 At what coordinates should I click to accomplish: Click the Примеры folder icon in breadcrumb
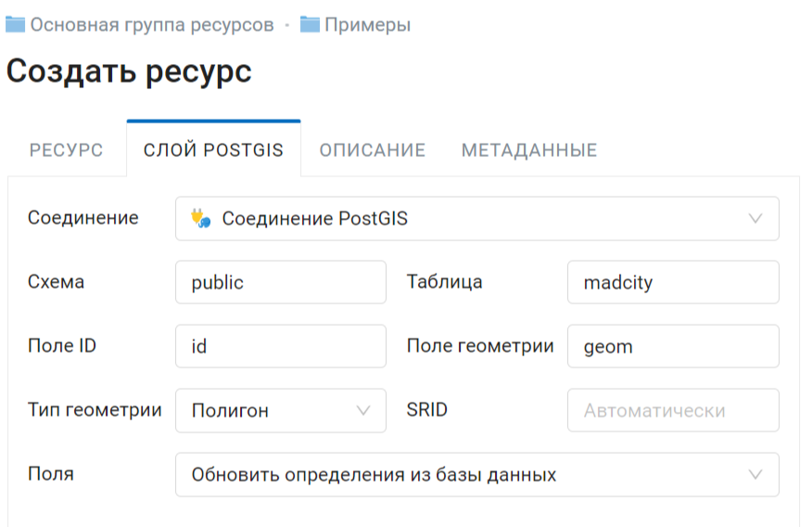pos(310,24)
